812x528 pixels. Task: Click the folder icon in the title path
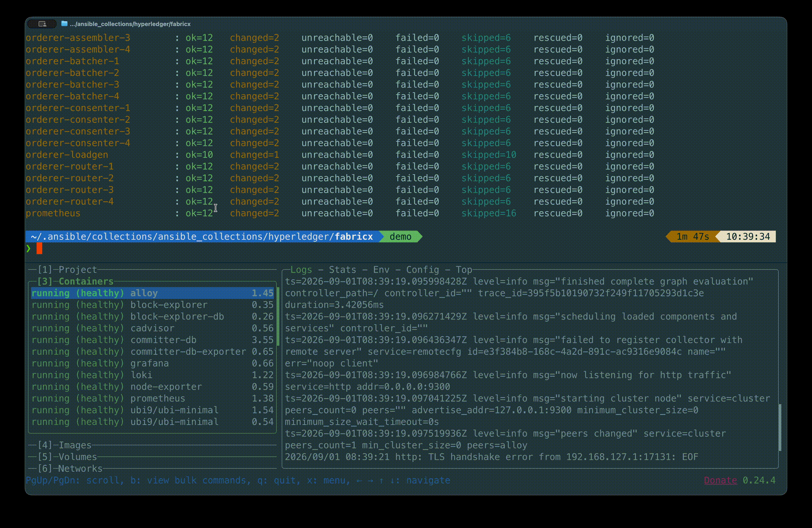64,24
